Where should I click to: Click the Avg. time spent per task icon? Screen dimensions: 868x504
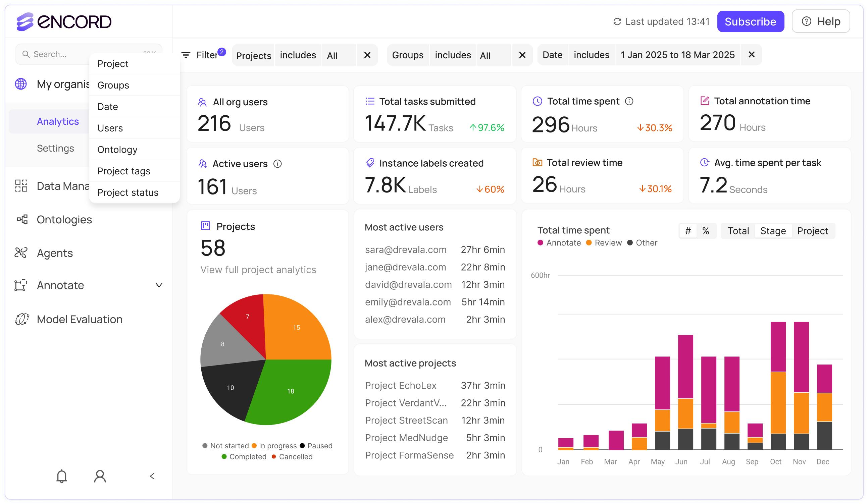[x=705, y=163]
